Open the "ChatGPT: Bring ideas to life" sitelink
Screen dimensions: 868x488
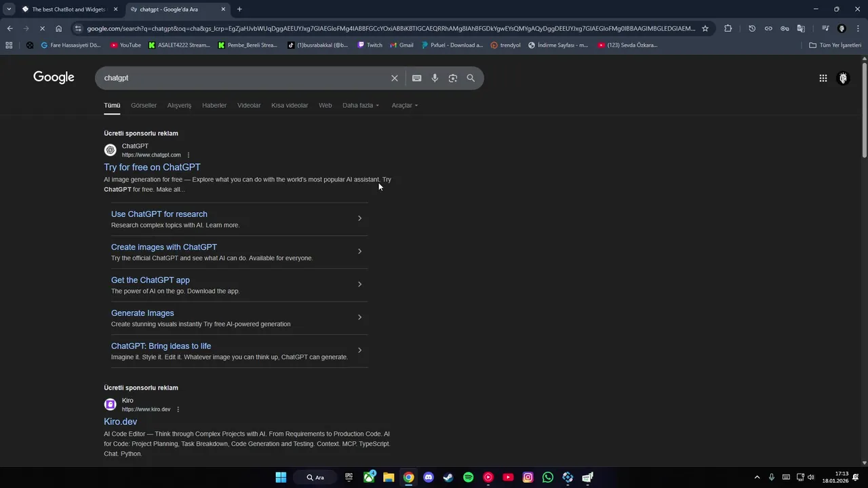click(x=161, y=346)
